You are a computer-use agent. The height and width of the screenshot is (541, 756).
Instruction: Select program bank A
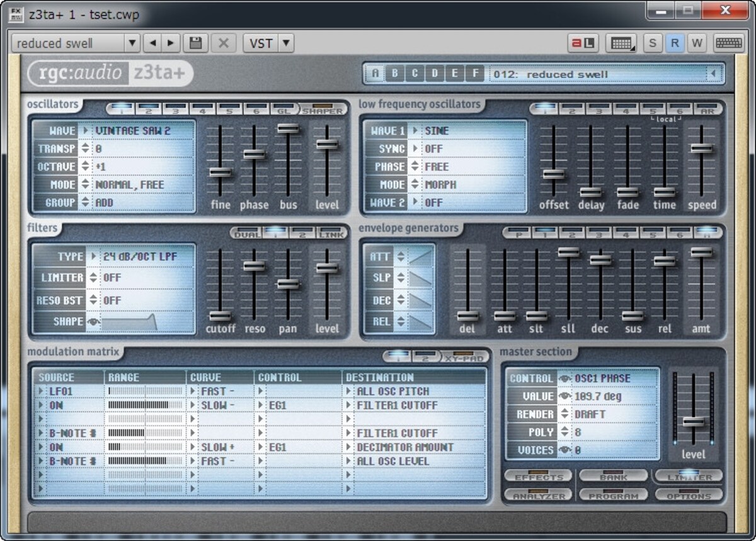click(x=375, y=74)
